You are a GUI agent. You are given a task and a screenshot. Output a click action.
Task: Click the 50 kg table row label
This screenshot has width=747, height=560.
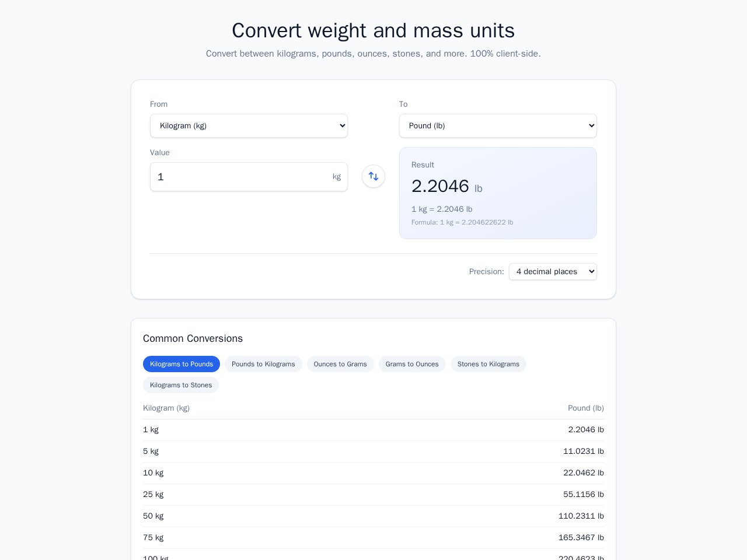[x=153, y=516]
